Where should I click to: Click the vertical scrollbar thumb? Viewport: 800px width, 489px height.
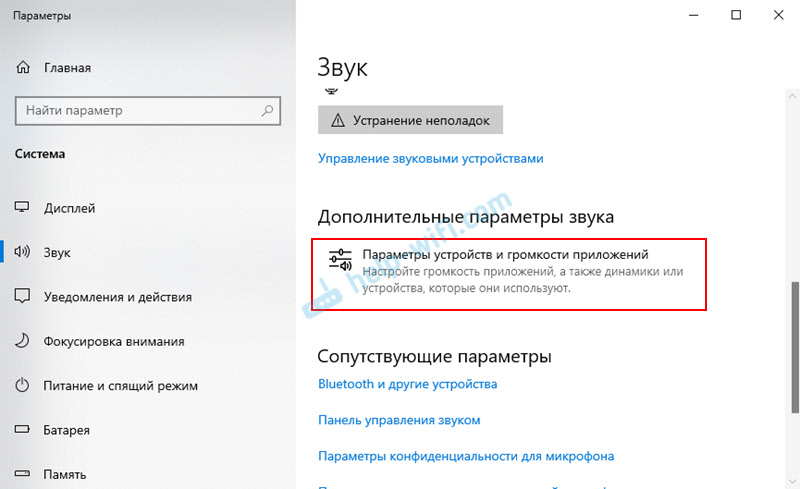click(x=795, y=347)
